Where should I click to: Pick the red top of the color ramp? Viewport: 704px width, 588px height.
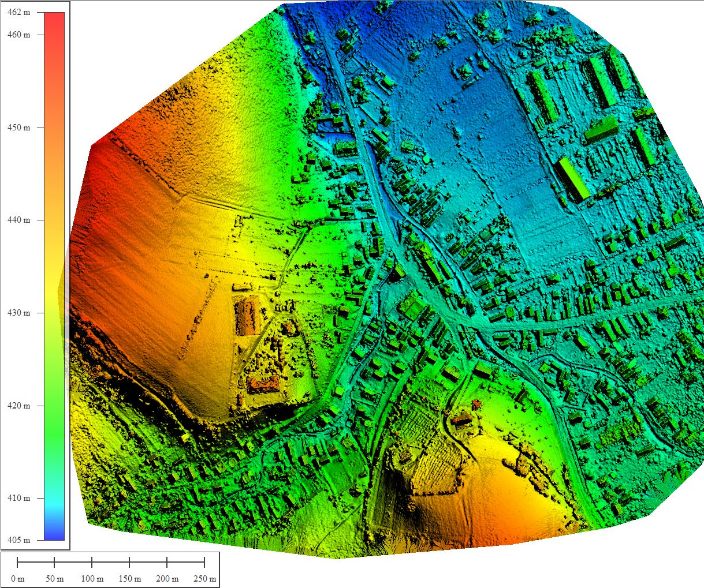click(54, 17)
